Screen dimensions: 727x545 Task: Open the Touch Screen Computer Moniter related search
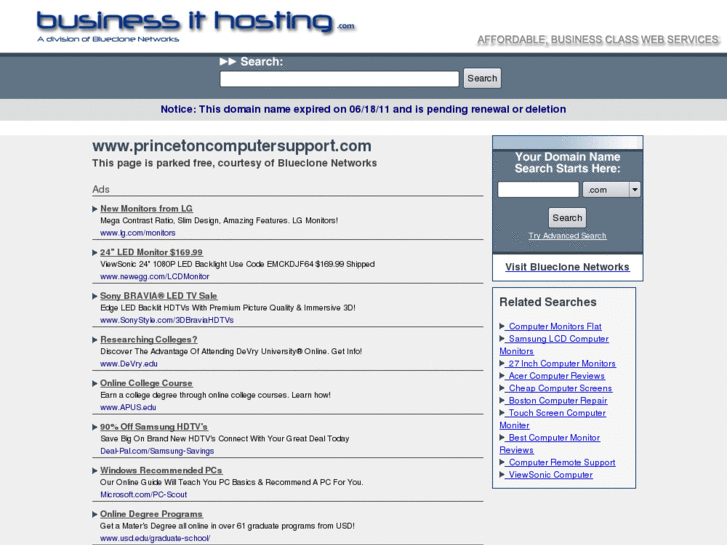553,419
